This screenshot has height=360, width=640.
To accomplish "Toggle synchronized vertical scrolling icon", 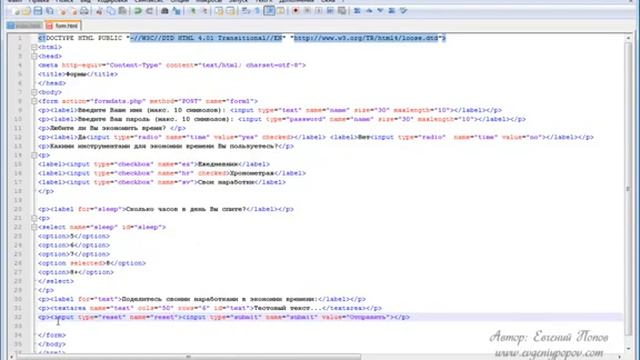I will pos(219,11).
